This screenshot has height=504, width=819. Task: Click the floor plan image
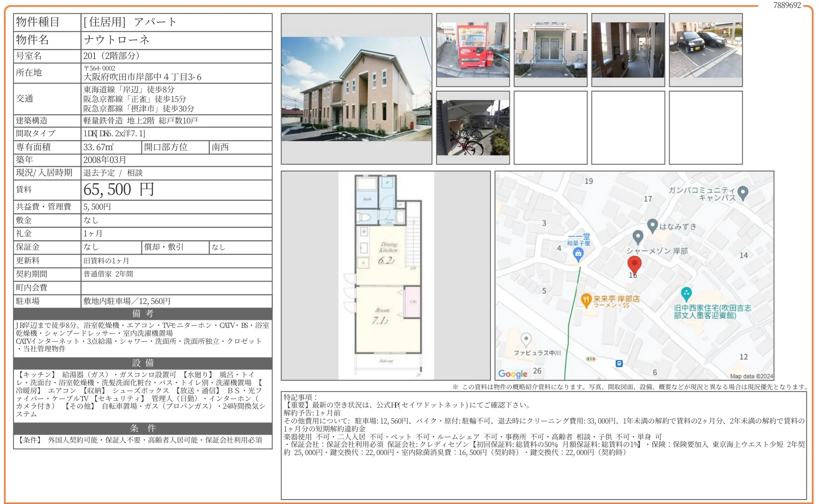386,276
